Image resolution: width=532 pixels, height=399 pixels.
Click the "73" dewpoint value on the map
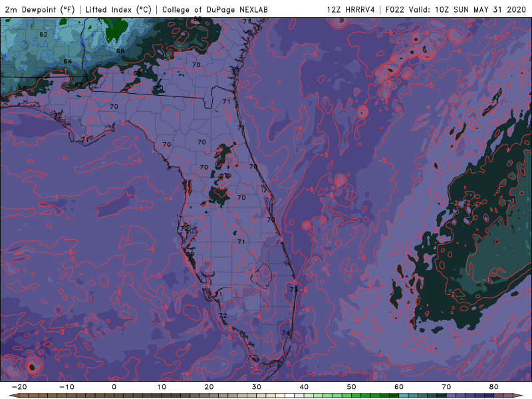[x=293, y=289]
